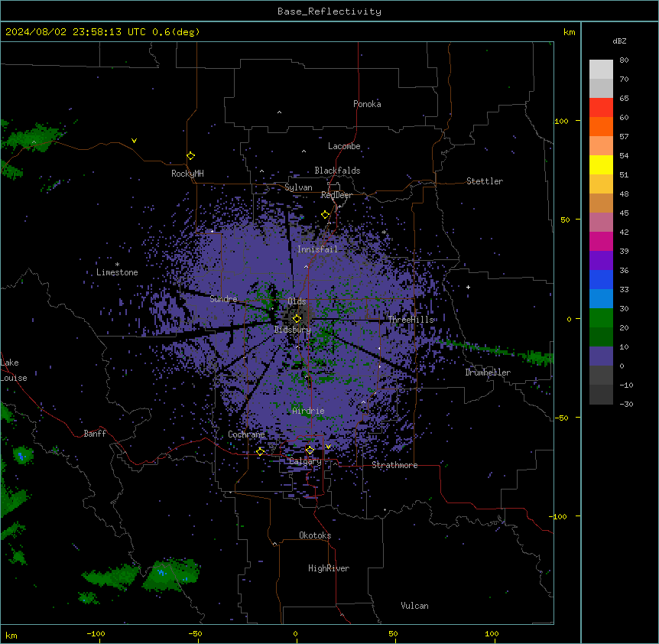The width and height of the screenshot is (659, 644).
Task: Select the yellow diamond marker south of RedDeer
Action: [325, 215]
